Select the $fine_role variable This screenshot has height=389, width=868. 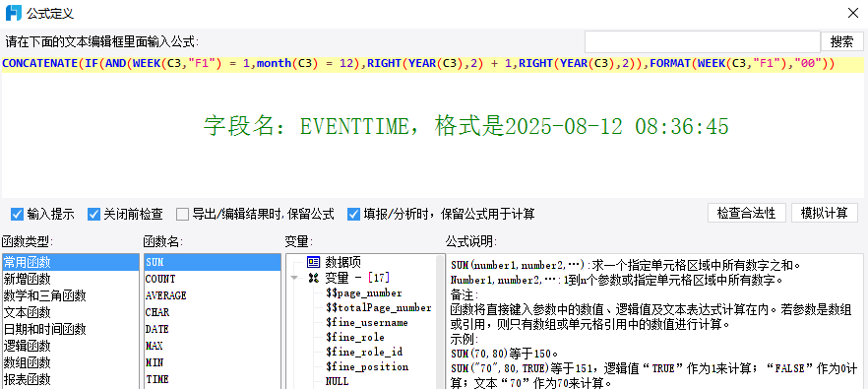pyautogui.click(x=355, y=337)
